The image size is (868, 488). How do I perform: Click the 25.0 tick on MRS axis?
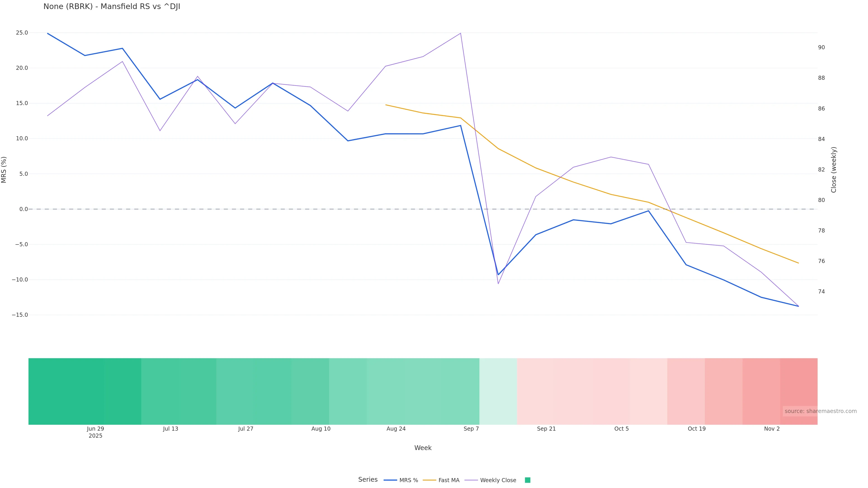point(22,33)
